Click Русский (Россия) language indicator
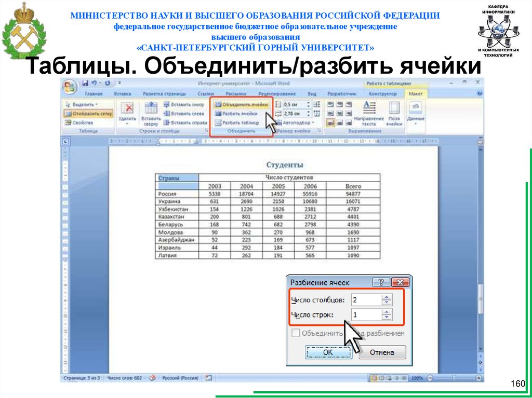 pyautogui.click(x=180, y=378)
